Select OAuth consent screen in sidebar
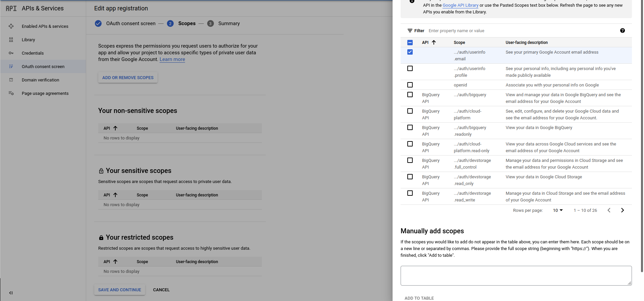The image size is (644, 301). click(x=43, y=66)
